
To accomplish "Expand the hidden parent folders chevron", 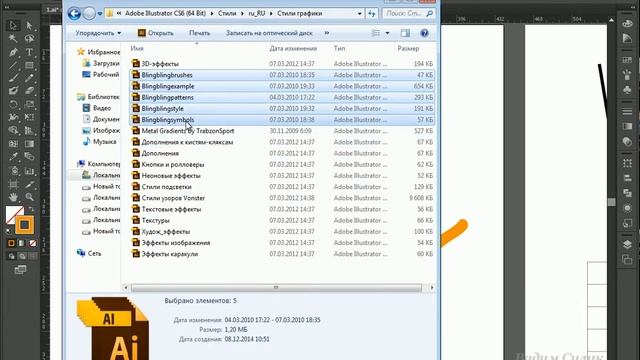I will point(119,13).
